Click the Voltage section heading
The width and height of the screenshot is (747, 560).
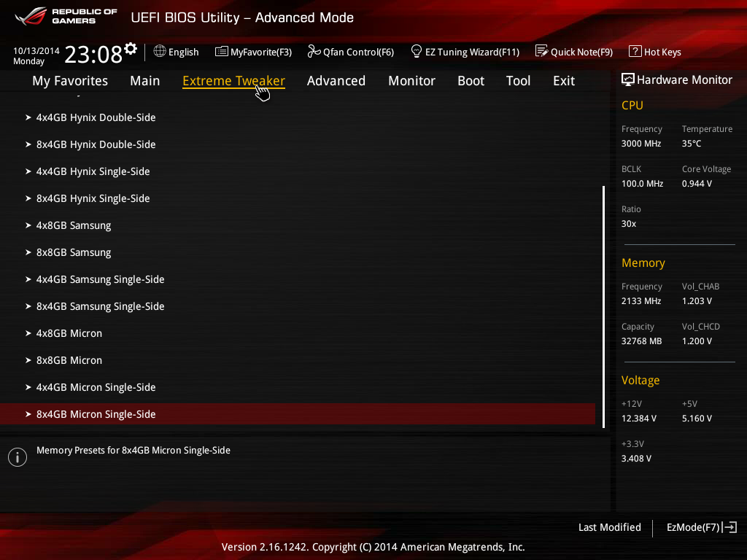tap(640, 380)
